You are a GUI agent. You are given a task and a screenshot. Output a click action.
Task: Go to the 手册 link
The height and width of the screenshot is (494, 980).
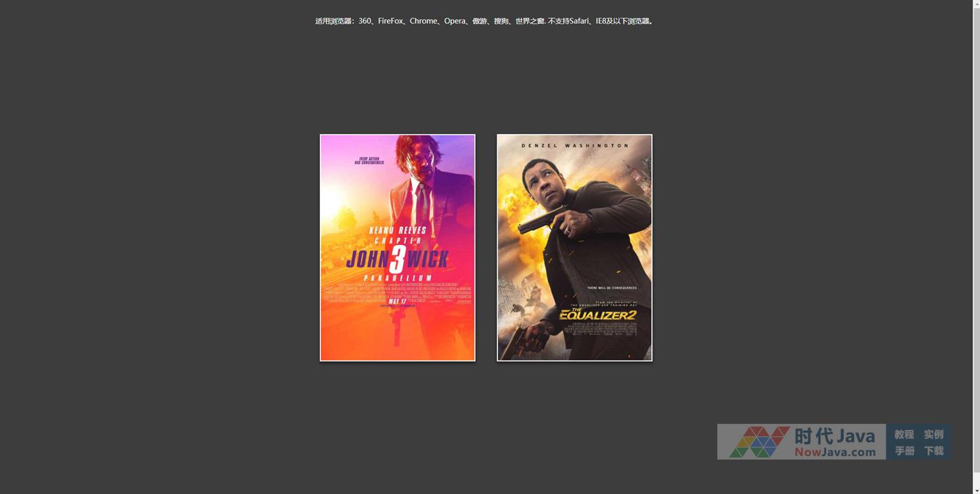click(904, 451)
